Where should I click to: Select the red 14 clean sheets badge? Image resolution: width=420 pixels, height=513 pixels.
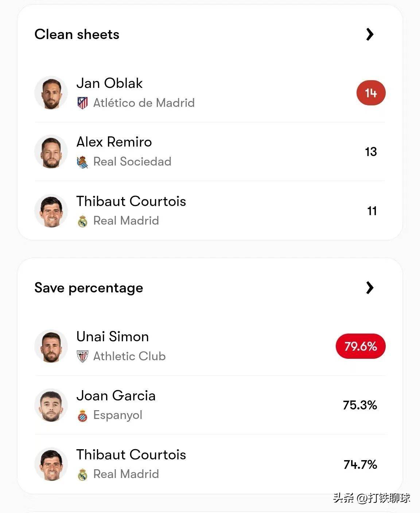coord(371,93)
